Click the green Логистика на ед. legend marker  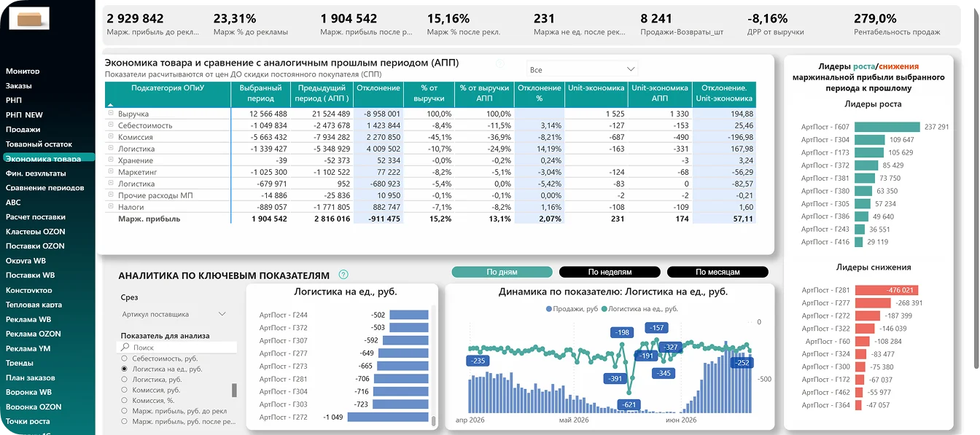point(604,309)
